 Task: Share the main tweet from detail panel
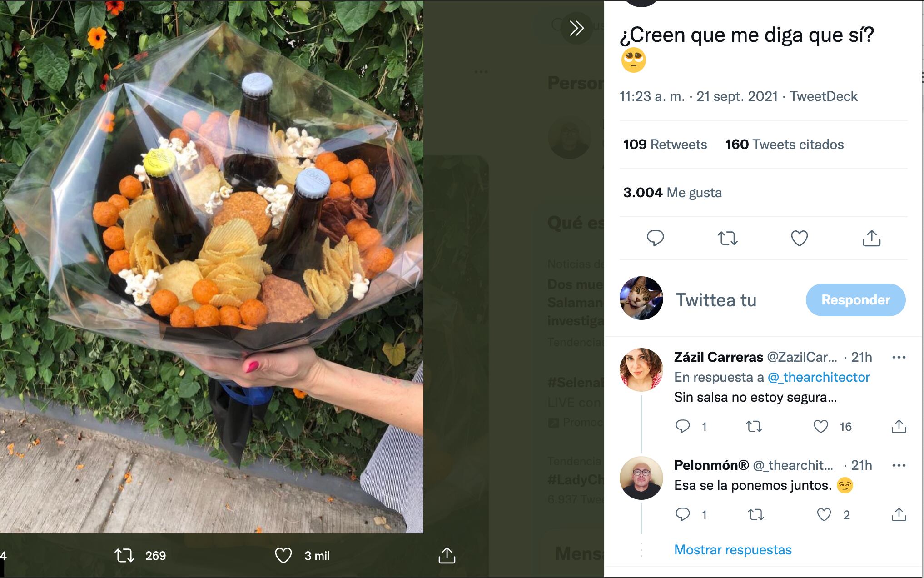[871, 238]
